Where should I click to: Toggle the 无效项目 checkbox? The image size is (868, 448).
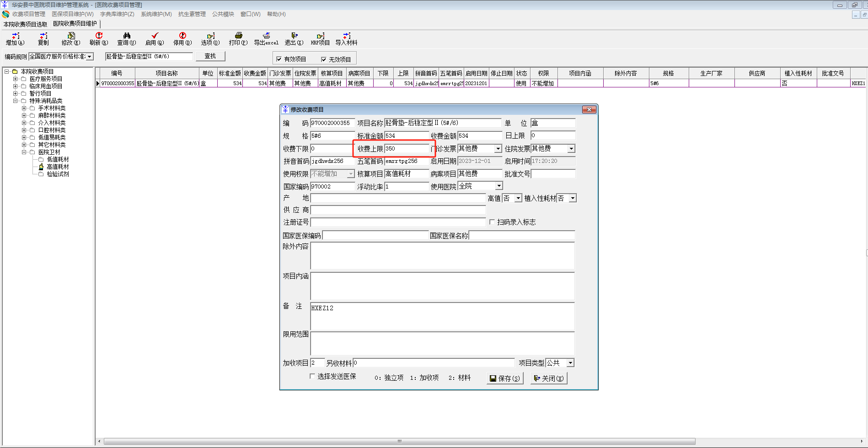324,59
